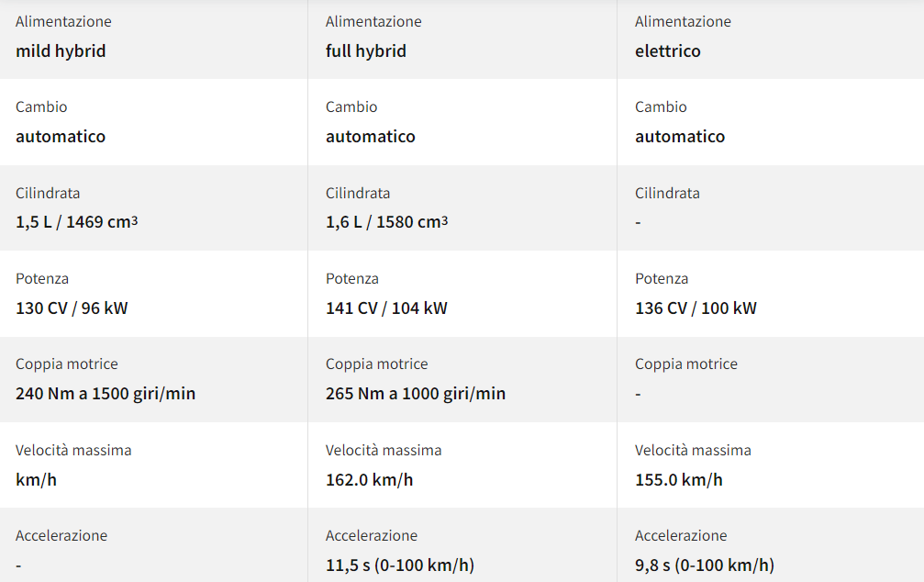Select "265 Nm a 1000 giri/min" torque value
The image size is (924, 582).
(x=415, y=394)
